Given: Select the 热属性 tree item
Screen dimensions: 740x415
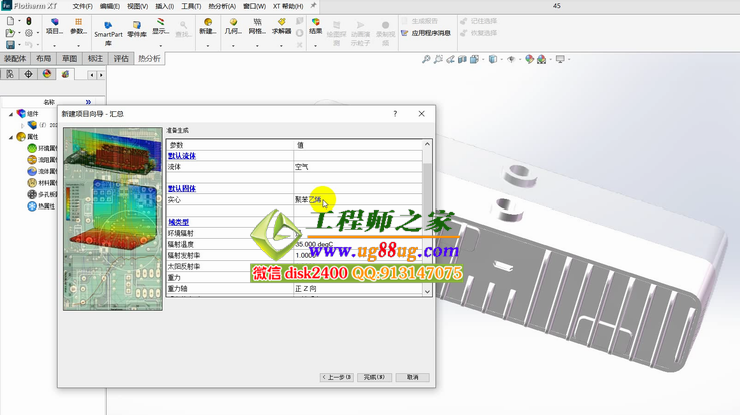Looking at the screenshot, I should (42, 206).
